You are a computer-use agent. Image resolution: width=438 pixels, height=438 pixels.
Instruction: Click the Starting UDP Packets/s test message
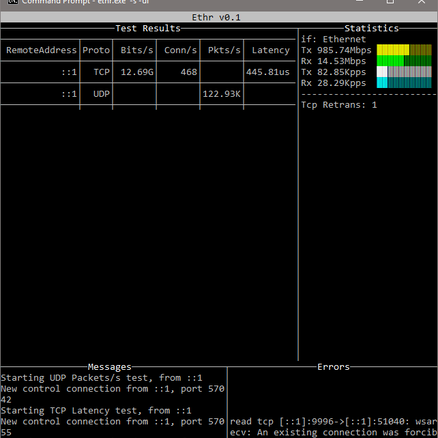click(x=101, y=378)
